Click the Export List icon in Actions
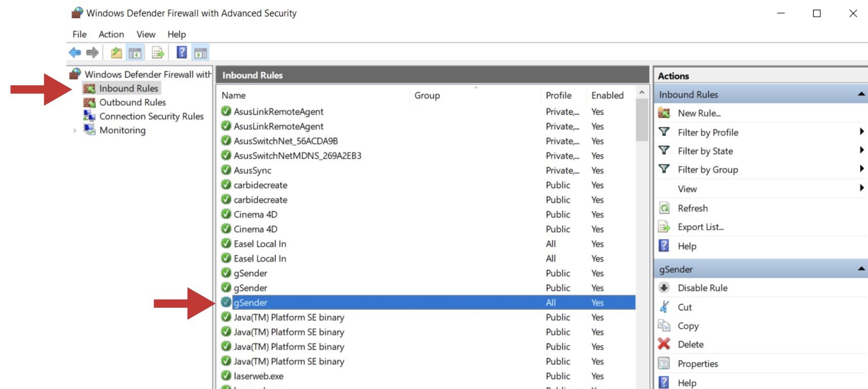The height and width of the screenshot is (389, 868). 664,226
